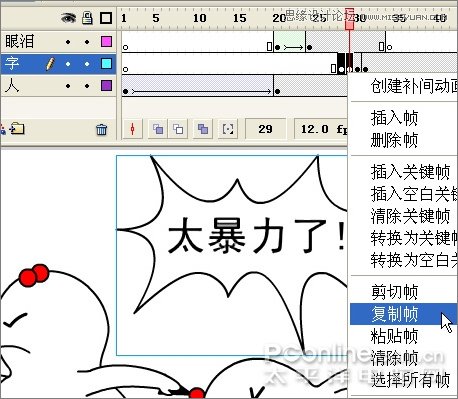
Task: Click the magenta outline swatch of 眼泪 layer
Action: point(106,42)
